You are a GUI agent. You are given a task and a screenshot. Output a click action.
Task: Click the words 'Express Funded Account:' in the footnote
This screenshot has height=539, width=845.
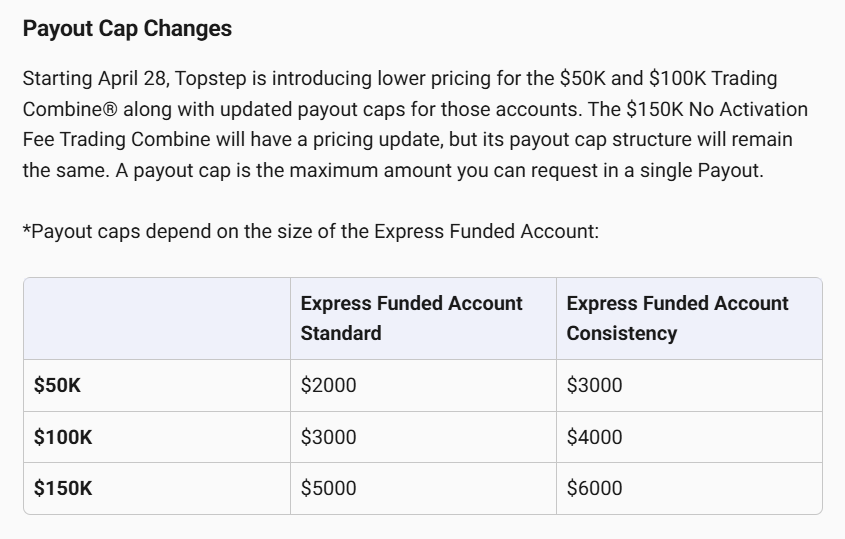(487, 232)
